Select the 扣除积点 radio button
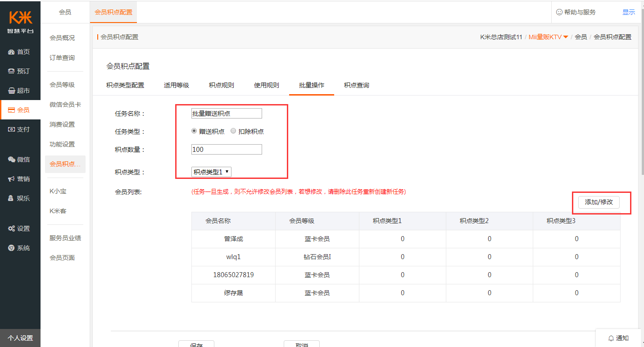This screenshot has height=347, width=644. click(x=233, y=131)
